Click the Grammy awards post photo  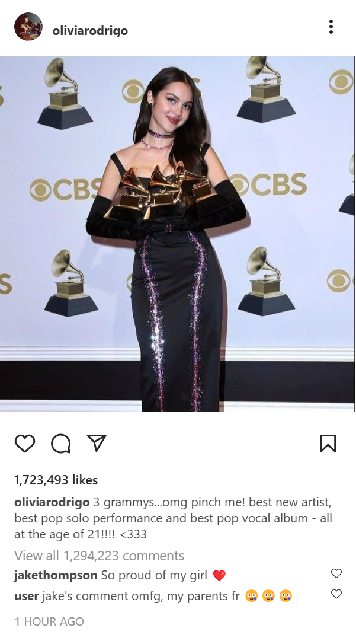coord(177,234)
